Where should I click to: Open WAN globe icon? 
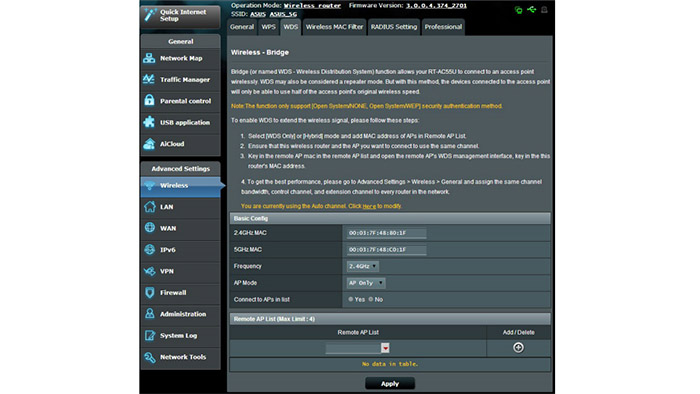coord(150,228)
